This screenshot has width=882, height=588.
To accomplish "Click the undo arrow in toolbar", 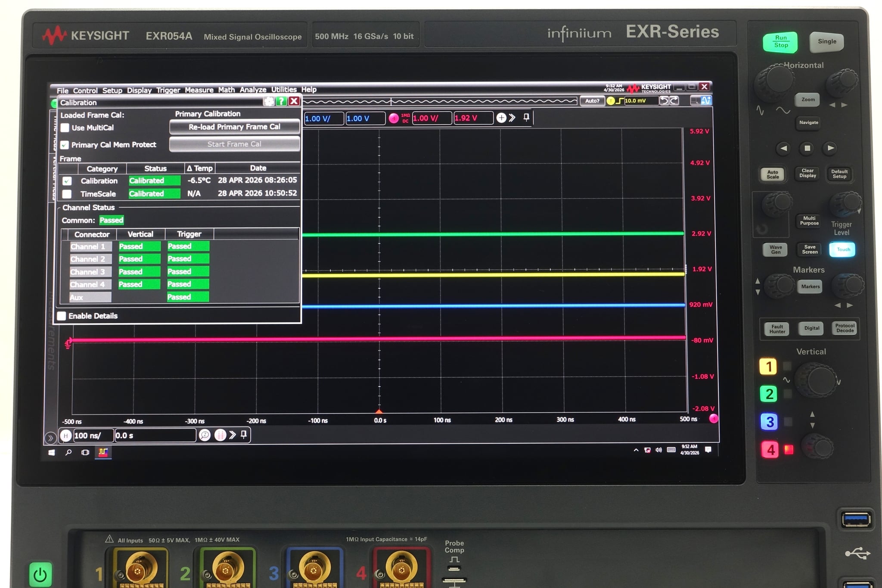I will click(665, 101).
